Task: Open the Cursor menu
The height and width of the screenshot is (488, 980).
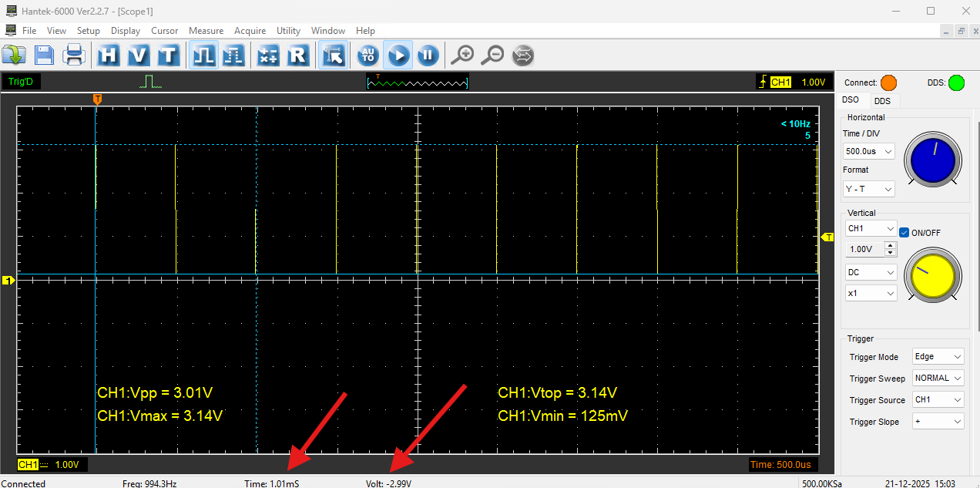Action: coord(165,31)
